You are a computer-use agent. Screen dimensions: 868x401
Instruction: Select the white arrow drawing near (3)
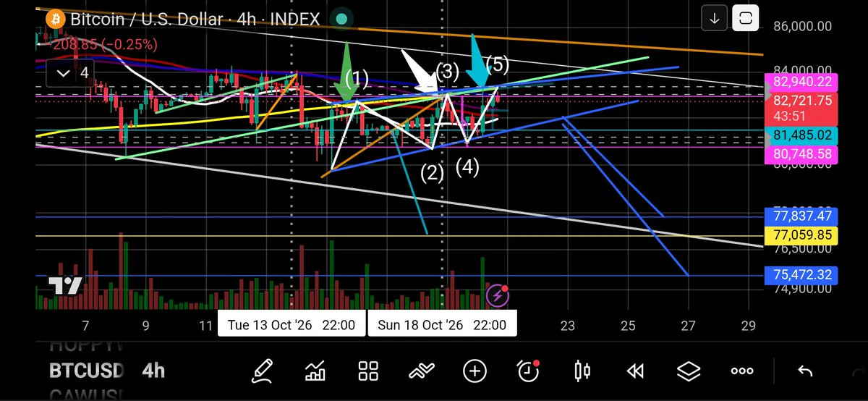tap(421, 72)
